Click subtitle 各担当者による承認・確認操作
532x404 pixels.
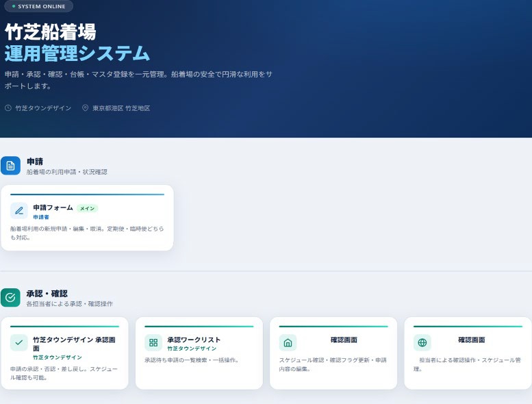[70, 304]
